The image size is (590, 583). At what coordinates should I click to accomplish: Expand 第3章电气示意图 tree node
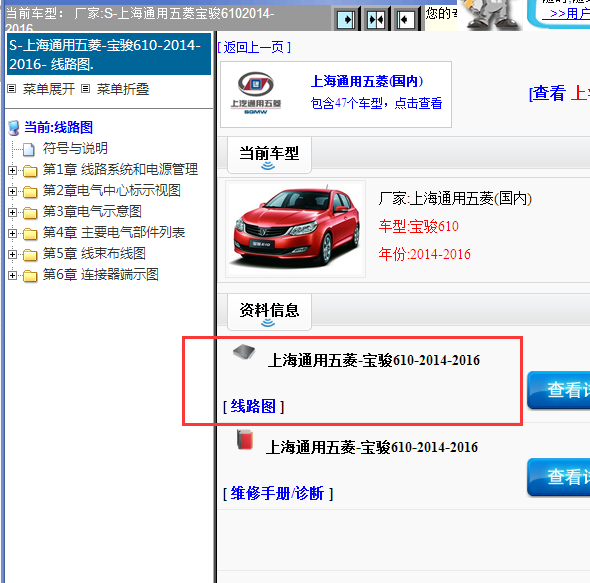[12, 213]
